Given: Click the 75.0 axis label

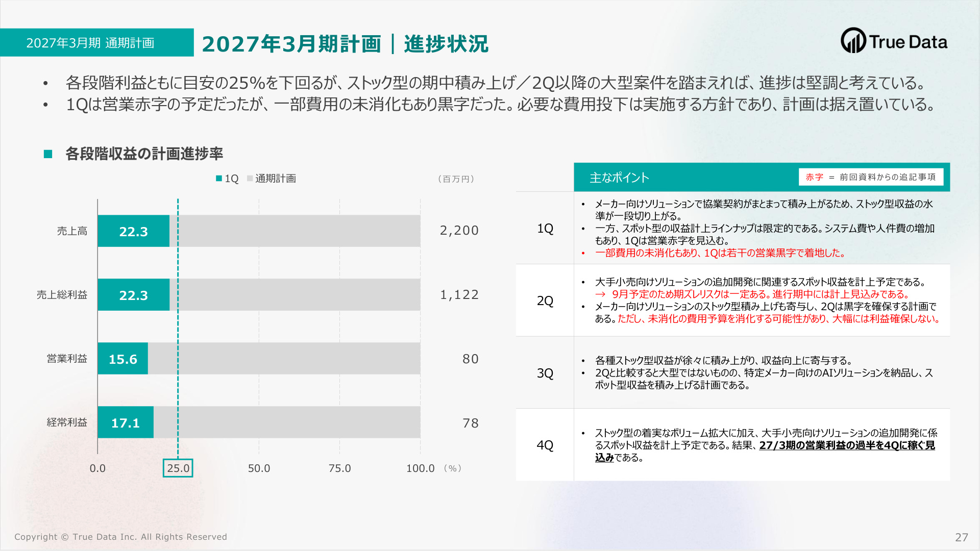Looking at the screenshot, I should (340, 468).
